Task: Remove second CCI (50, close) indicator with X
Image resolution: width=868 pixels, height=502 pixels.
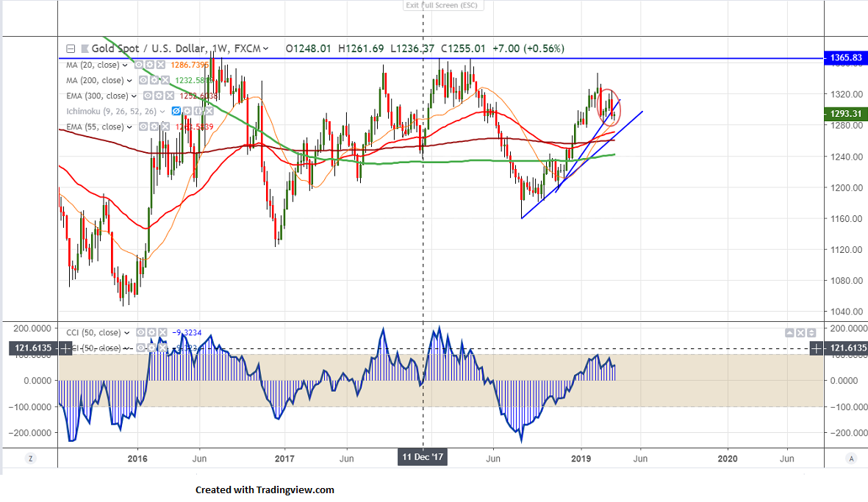Action: (x=162, y=348)
